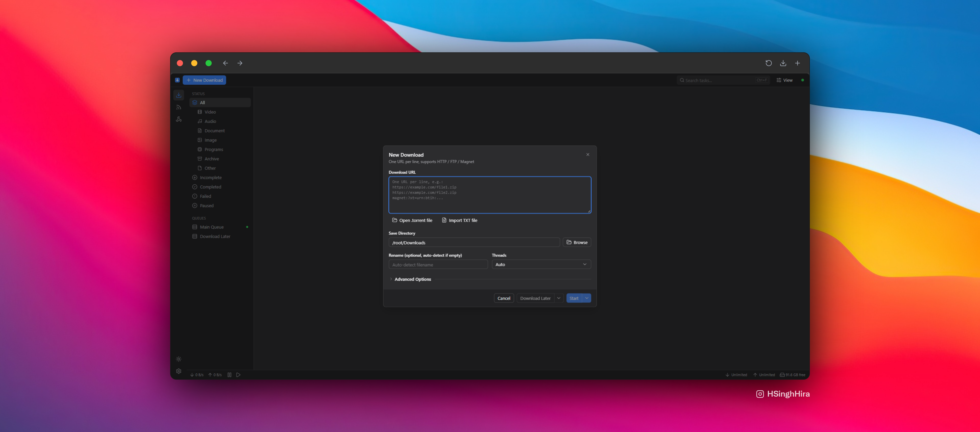Pause all downloads in status bar
Image resolution: width=980 pixels, height=432 pixels.
tap(229, 375)
